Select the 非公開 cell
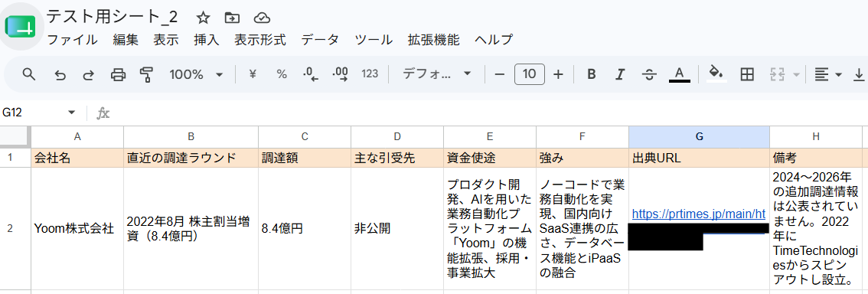The image size is (868, 294). click(397, 228)
